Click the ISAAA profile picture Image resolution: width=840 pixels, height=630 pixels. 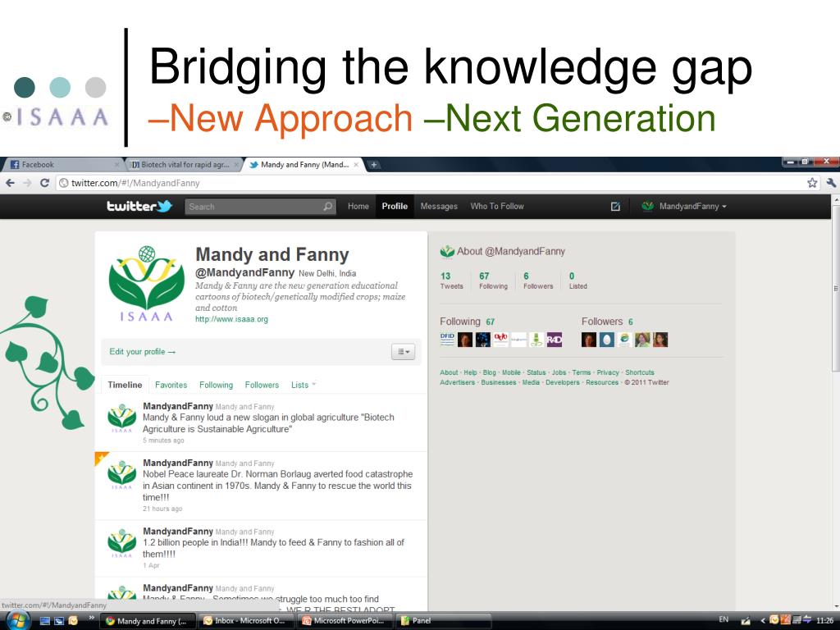click(x=146, y=284)
